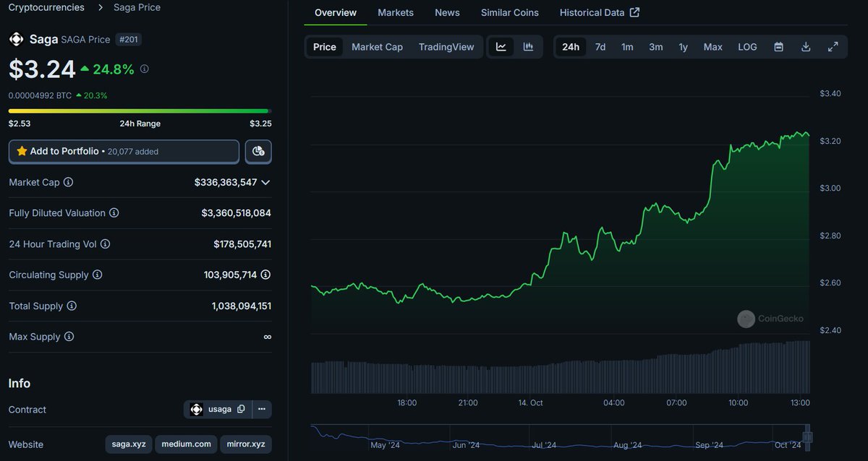Go back to Cryptocurrencies breadcrumb
This screenshot has width=868, height=461.
46,7
